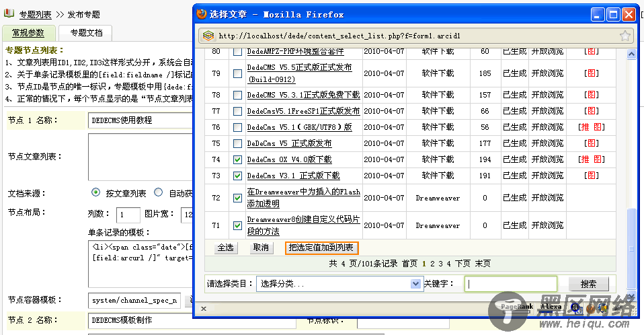Go to page 4 of the records
This screenshot has width=644, height=335.
tap(448, 264)
